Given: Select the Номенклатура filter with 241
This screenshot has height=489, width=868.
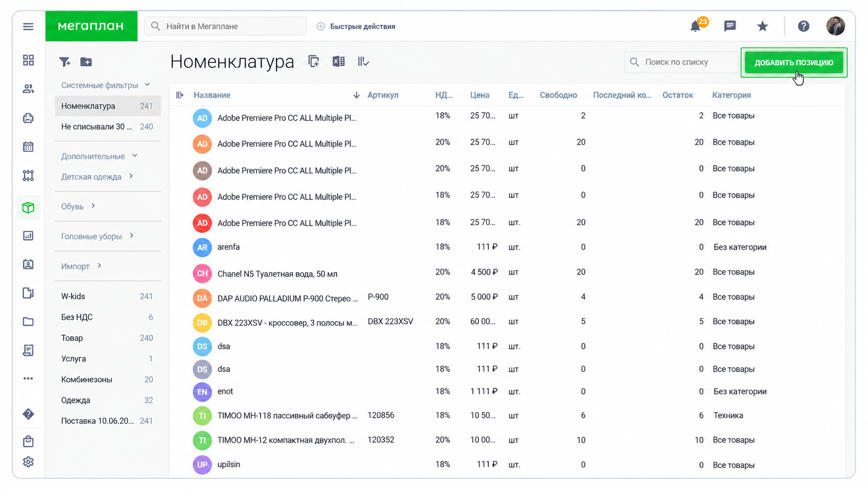Looking at the screenshot, I should click(x=108, y=106).
